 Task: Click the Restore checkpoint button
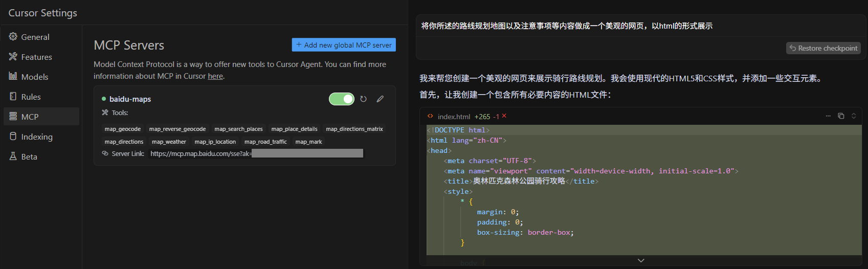click(823, 48)
